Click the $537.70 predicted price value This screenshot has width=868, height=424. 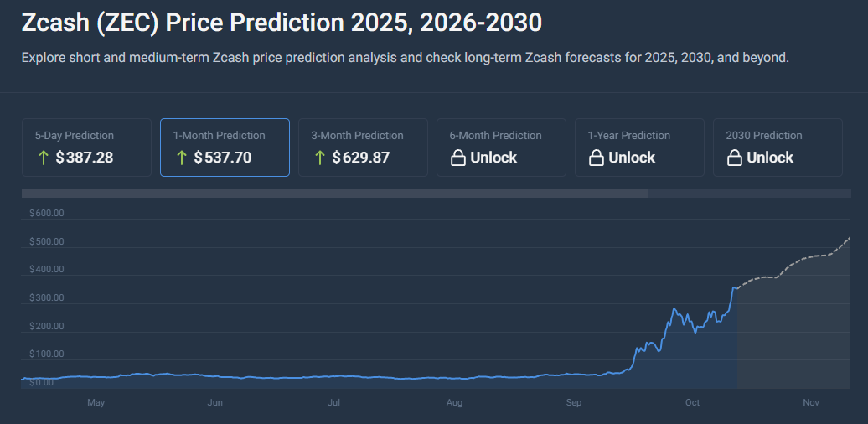pos(222,158)
